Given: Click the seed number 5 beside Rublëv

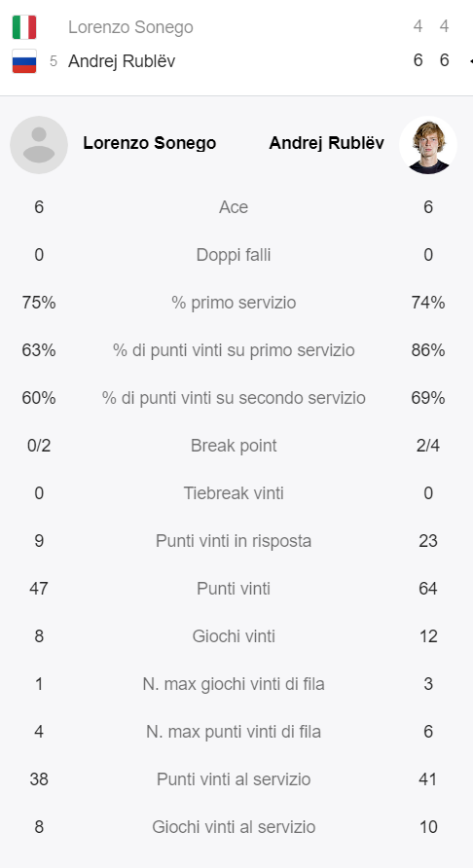Looking at the screenshot, I should pyautogui.click(x=54, y=61).
